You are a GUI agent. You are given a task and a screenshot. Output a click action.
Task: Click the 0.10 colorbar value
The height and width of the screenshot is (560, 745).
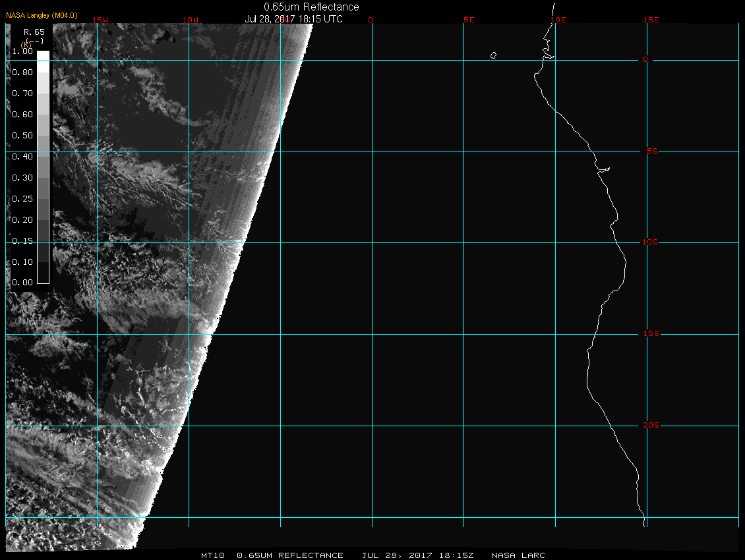22,262
